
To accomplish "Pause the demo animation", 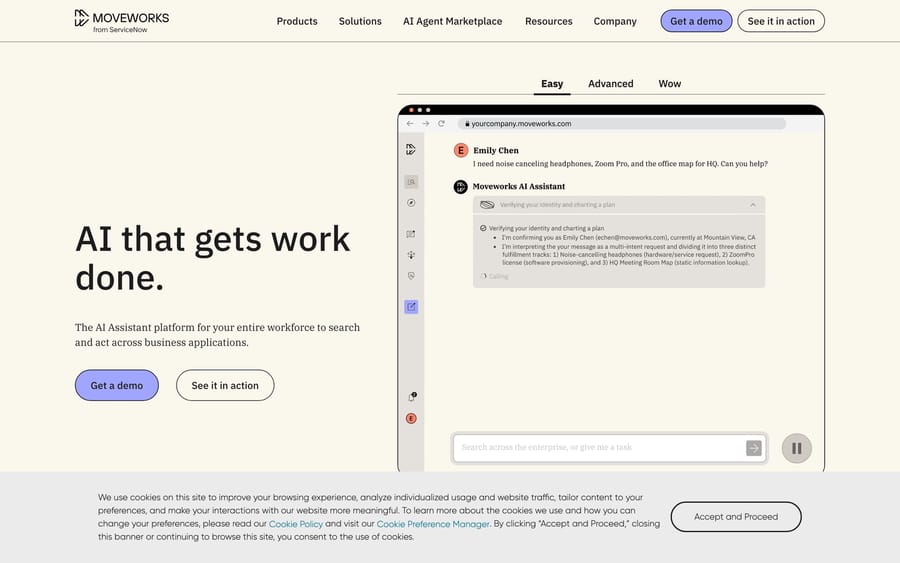I will pos(797,448).
